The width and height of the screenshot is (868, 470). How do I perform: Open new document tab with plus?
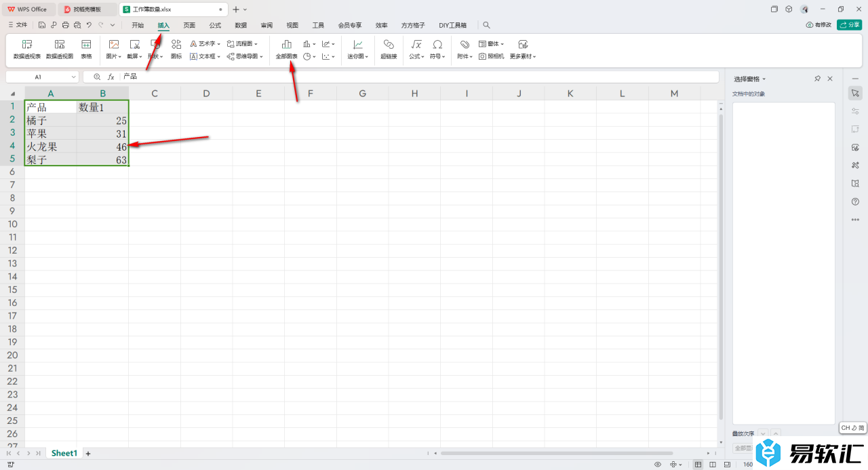(x=236, y=9)
